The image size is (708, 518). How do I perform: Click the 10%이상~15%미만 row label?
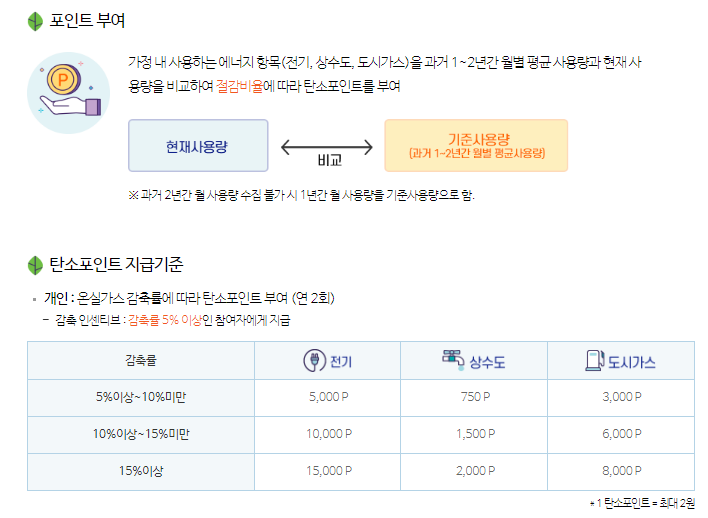141,434
